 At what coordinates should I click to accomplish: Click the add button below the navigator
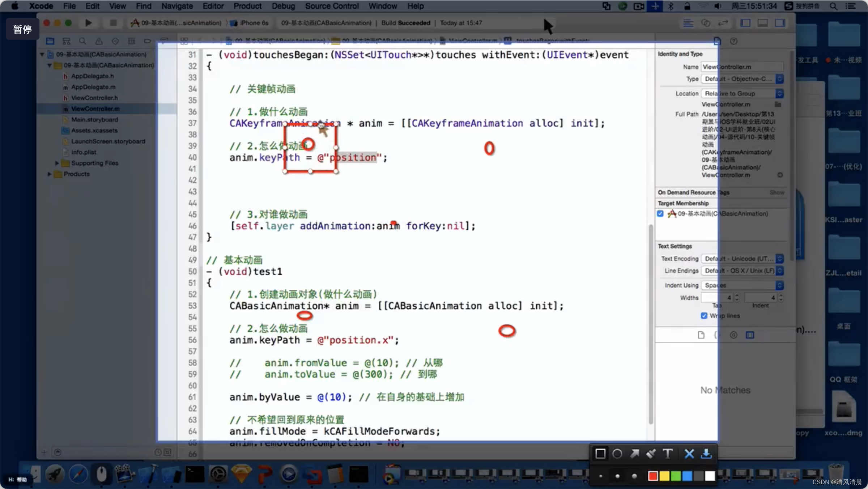pos(44,452)
